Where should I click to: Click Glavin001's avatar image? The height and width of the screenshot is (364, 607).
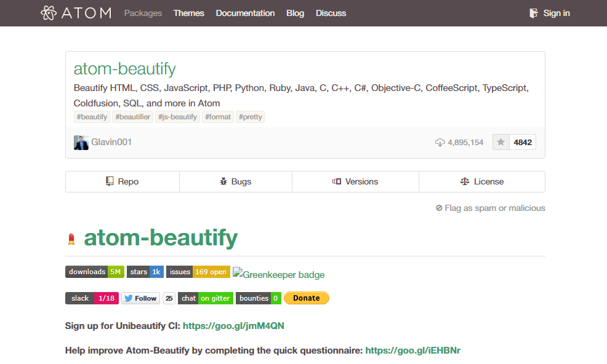(81, 143)
